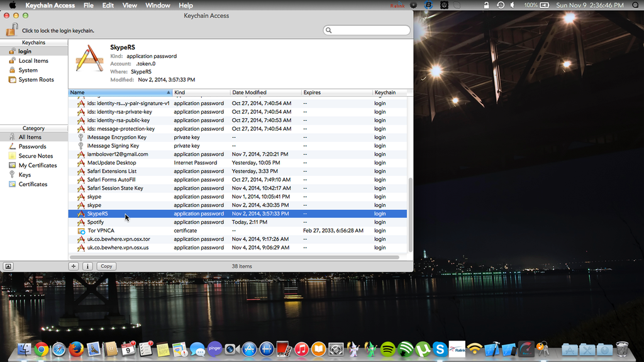Open Spotlight search in menu bar
This screenshot has height=362, width=644.
[x=635, y=5]
